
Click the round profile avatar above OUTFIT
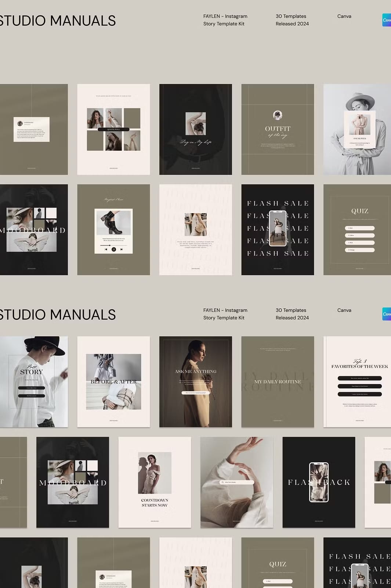[278, 115]
